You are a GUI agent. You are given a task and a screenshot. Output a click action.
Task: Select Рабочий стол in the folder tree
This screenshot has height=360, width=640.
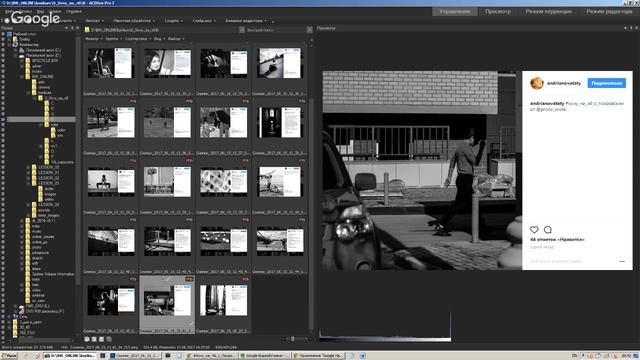pos(24,34)
